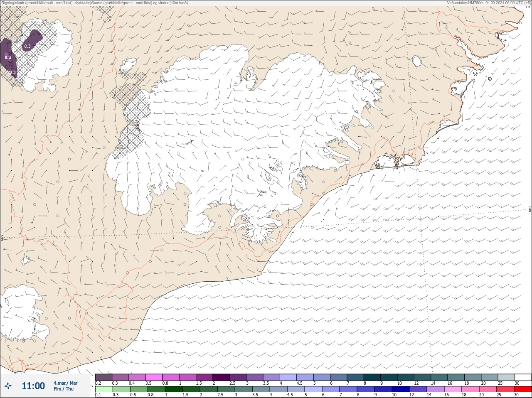This screenshot has height=398, width=532.
Task: Click the '0.3' label on the larger purple precipitation patch
Action: (8, 57)
